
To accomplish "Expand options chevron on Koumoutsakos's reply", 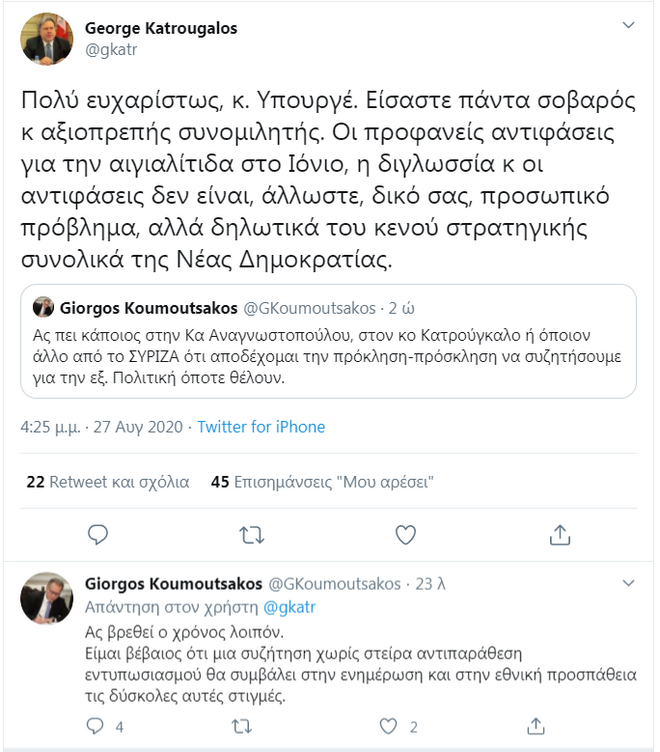I will pos(628,582).
